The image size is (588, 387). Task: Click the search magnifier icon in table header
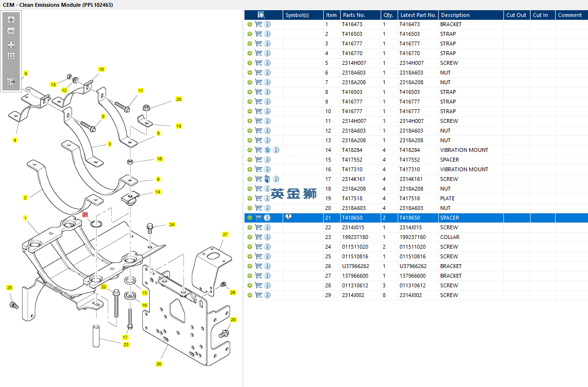(261, 15)
